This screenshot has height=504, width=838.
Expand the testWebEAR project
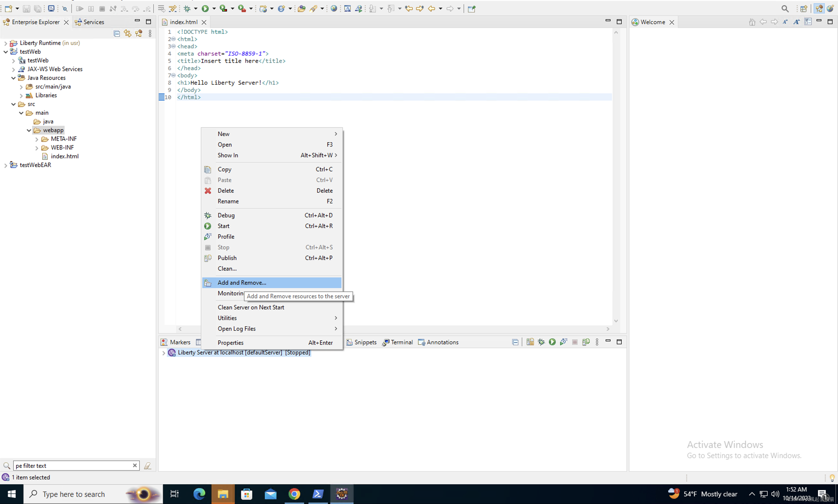click(5, 165)
